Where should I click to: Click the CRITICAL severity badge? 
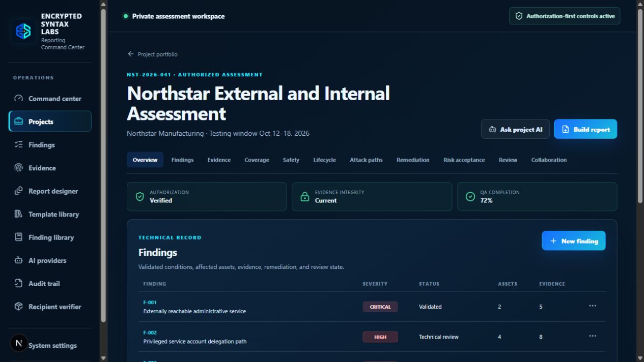click(380, 307)
